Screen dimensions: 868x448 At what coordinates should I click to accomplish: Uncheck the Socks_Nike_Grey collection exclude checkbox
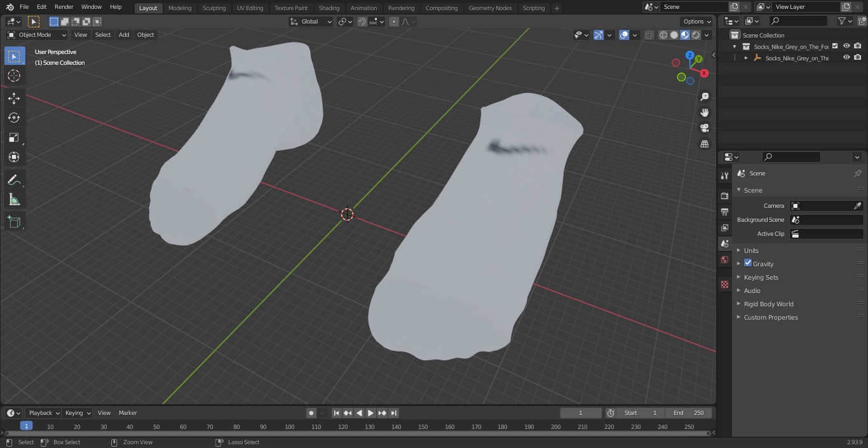point(835,46)
